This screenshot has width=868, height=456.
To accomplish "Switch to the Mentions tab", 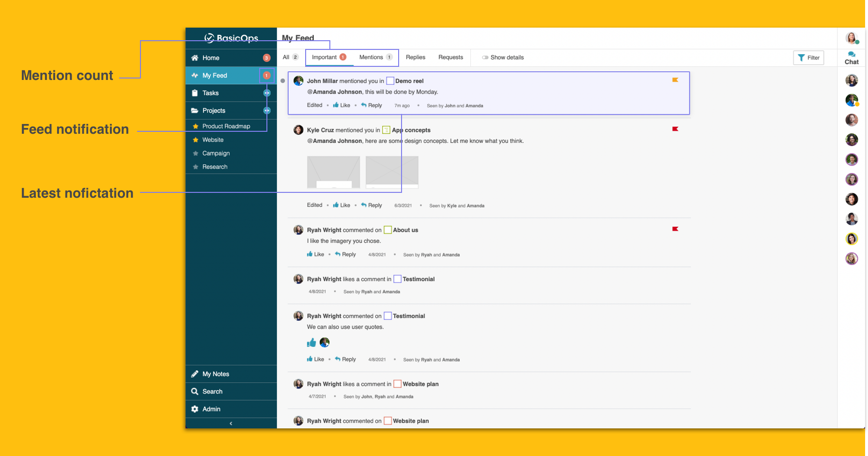I will point(371,57).
